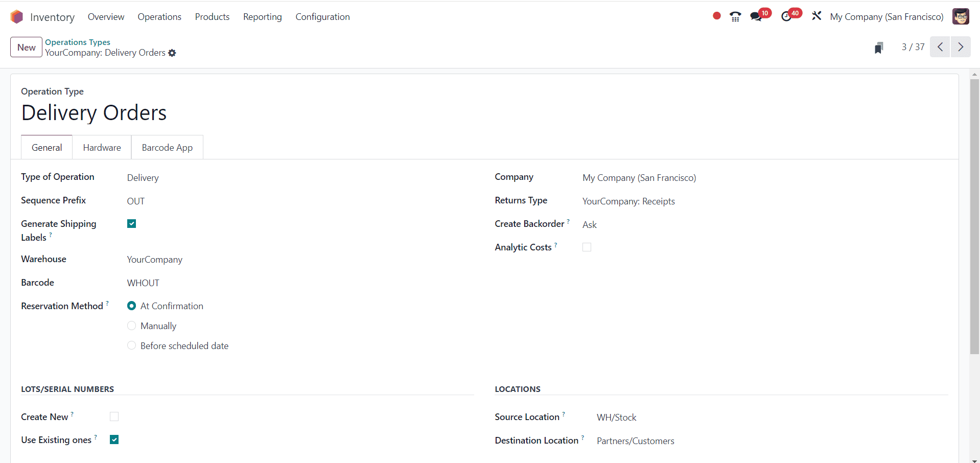Open the softphone dialer icon

pos(735,16)
